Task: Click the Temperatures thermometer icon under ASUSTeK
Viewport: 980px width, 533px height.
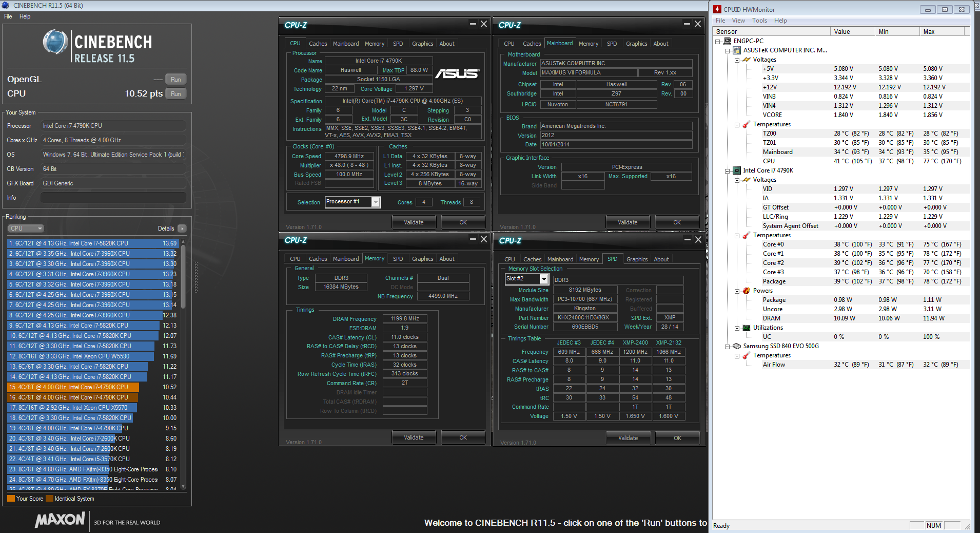Action: coord(747,124)
